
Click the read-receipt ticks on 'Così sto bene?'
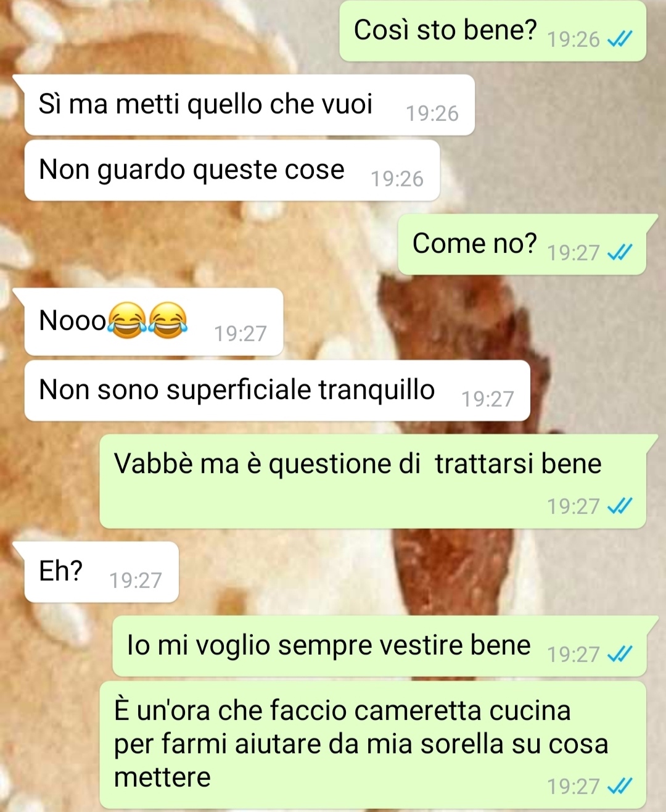click(619, 39)
